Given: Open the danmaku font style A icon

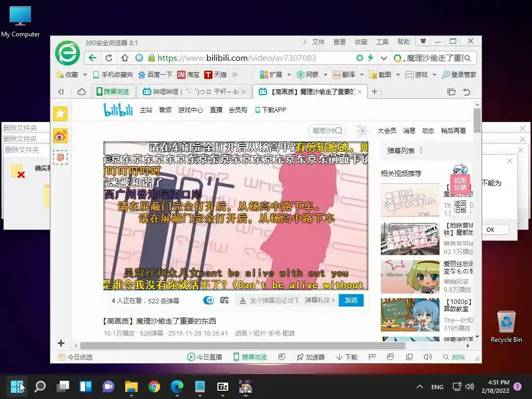Looking at the screenshot, I should point(243,301).
